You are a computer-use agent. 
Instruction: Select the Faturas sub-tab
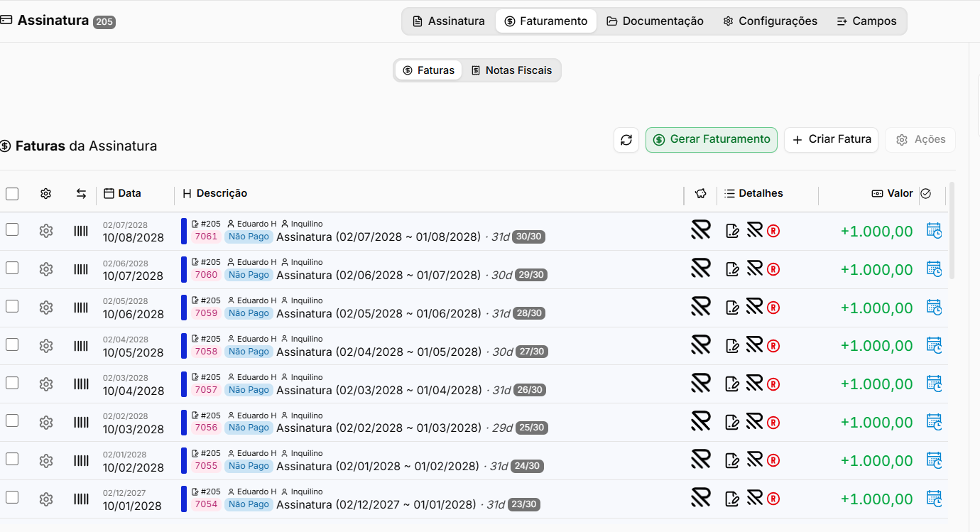[x=428, y=70]
